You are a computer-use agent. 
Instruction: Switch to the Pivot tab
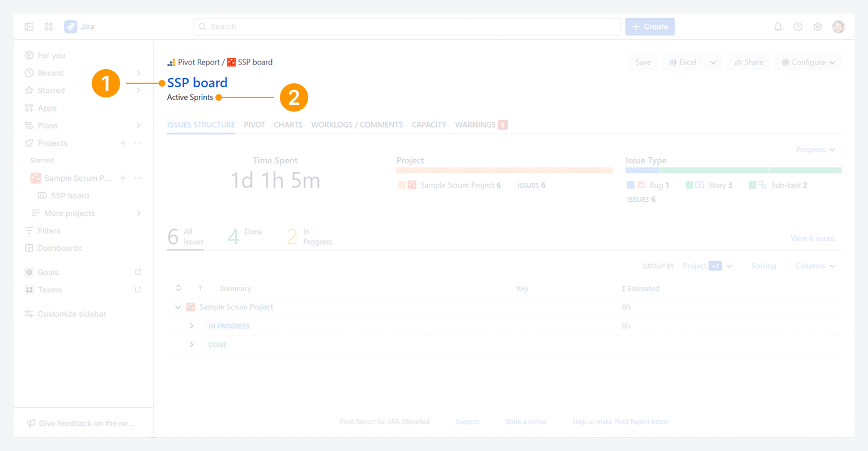point(254,125)
